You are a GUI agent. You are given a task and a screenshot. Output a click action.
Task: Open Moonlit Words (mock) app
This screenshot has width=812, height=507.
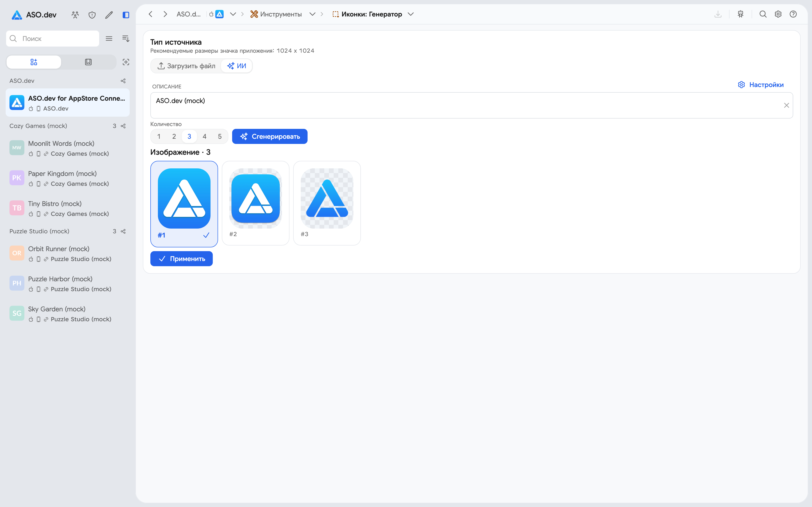pyautogui.click(x=68, y=148)
